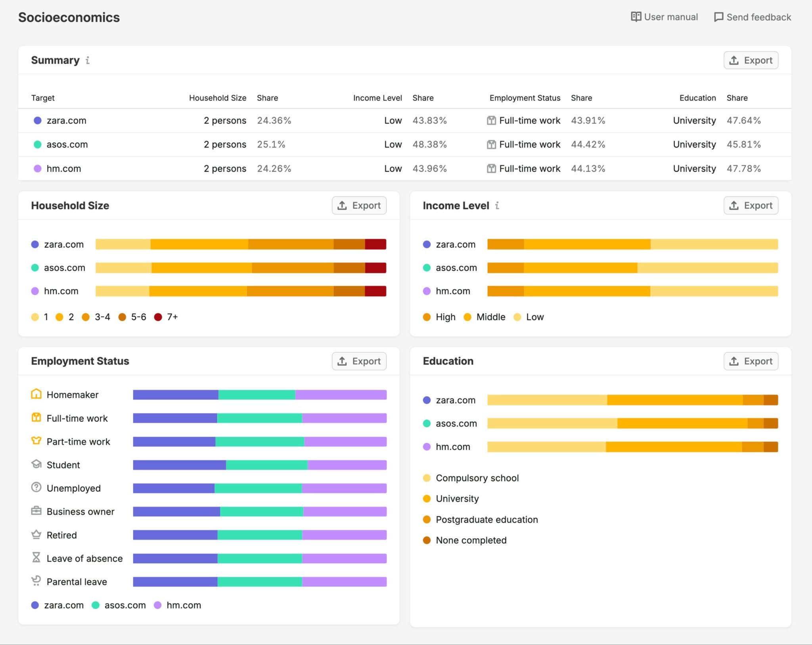Click the Business owner briefcase icon
This screenshot has height=645, width=812.
36,511
